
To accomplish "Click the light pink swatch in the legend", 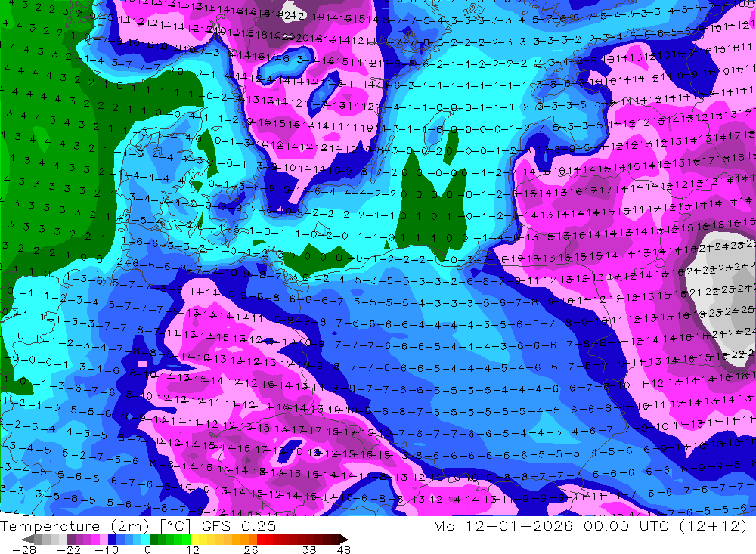I will [104, 539].
